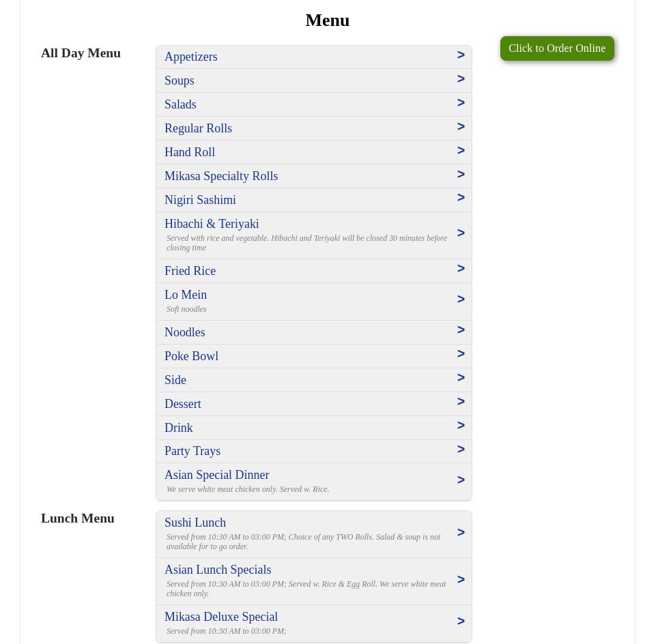Open the Soups category
The height and width of the screenshot is (644, 645).
[179, 80]
